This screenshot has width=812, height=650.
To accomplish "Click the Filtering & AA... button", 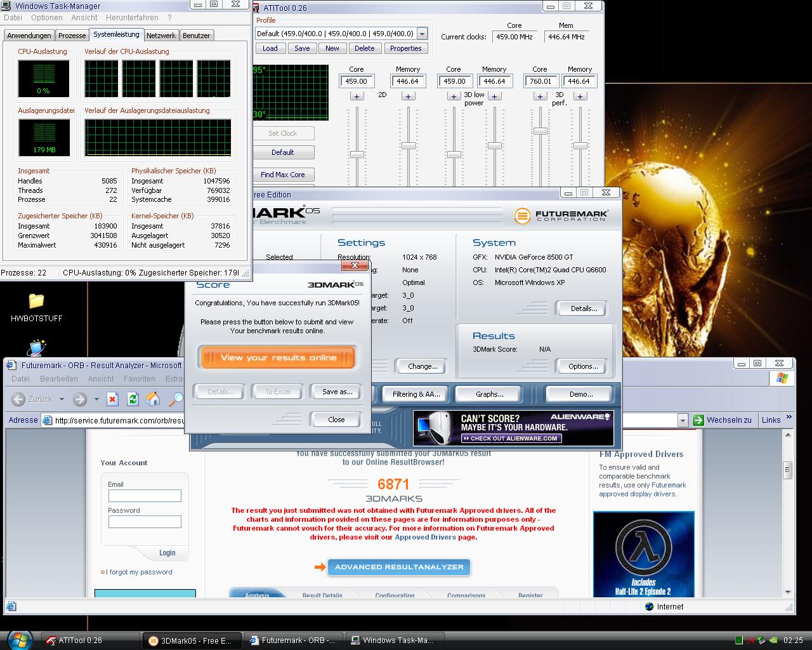I will pos(416,394).
